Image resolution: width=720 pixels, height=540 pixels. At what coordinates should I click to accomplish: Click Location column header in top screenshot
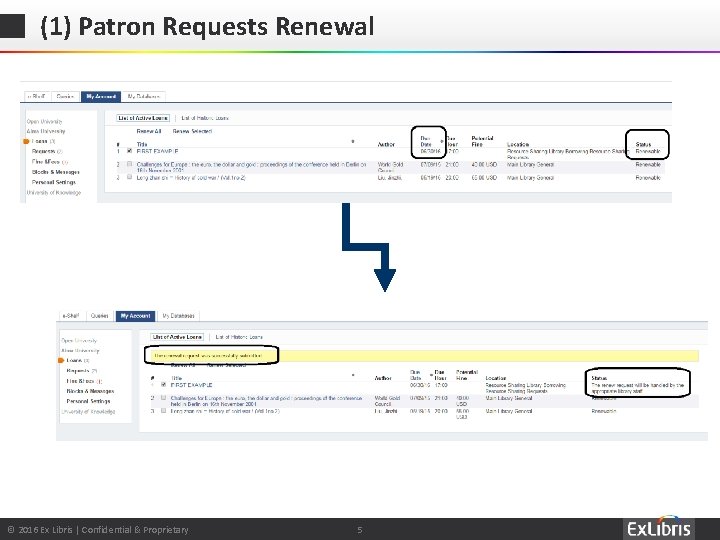518,144
